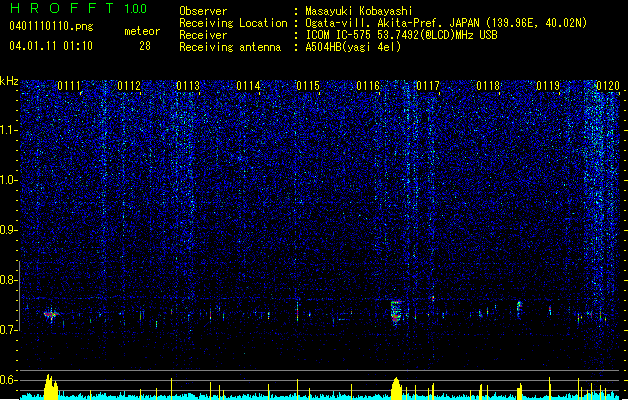Click the 1.0 kHz axis tick label
The height and width of the screenshot is (400, 629).
tap(9, 180)
